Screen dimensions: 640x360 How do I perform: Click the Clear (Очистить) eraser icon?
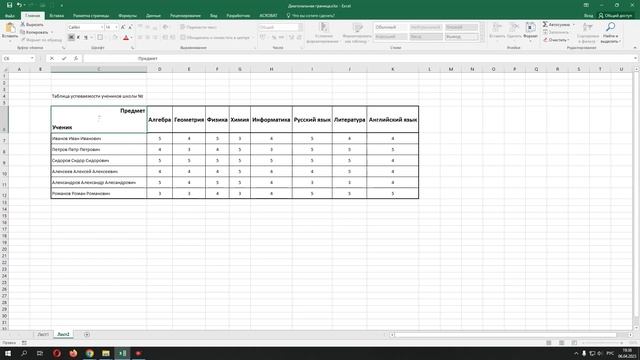(545, 40)
